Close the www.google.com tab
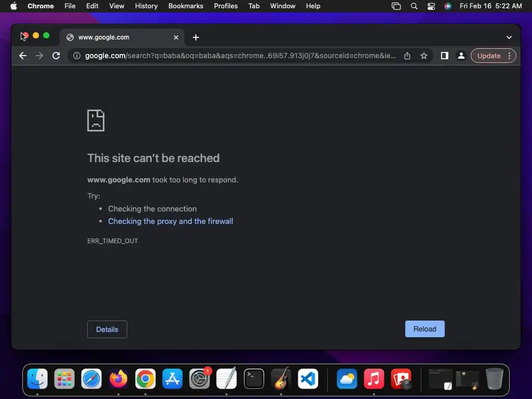The height and width of the screenshot is (399, 532). (176, 37)
